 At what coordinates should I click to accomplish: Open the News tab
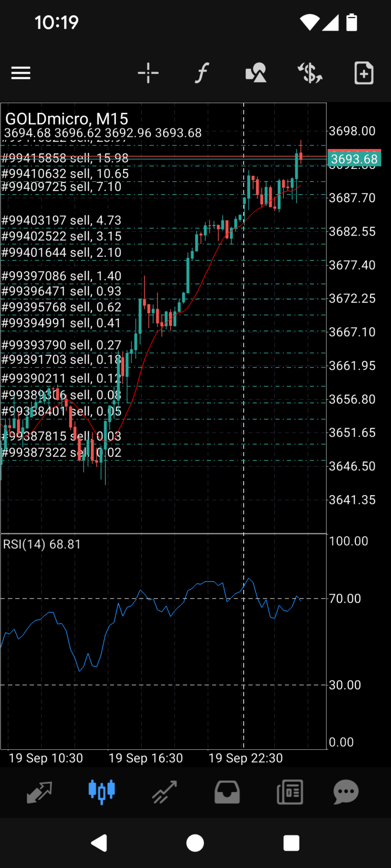[290, 792]
